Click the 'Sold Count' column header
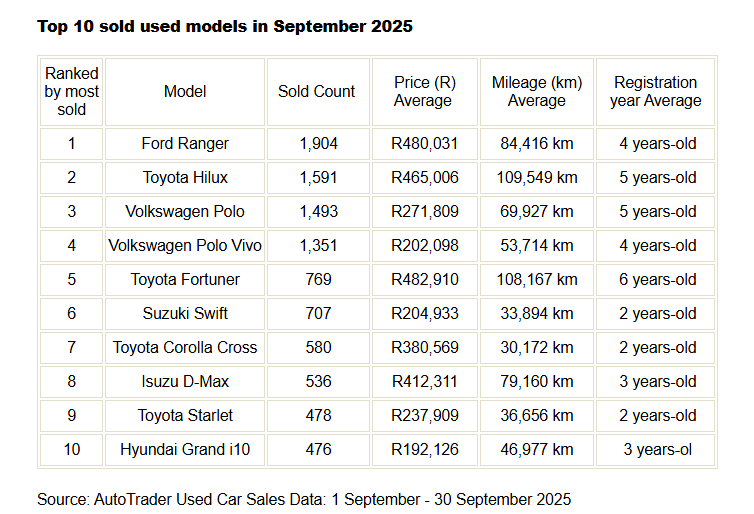 pos(317,91)
